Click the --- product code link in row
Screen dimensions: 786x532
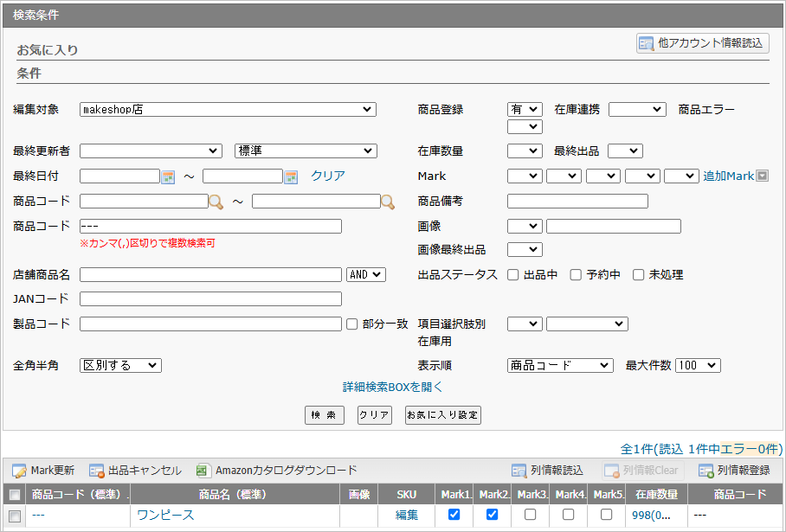pyautogui.click(x=38, y=515)
